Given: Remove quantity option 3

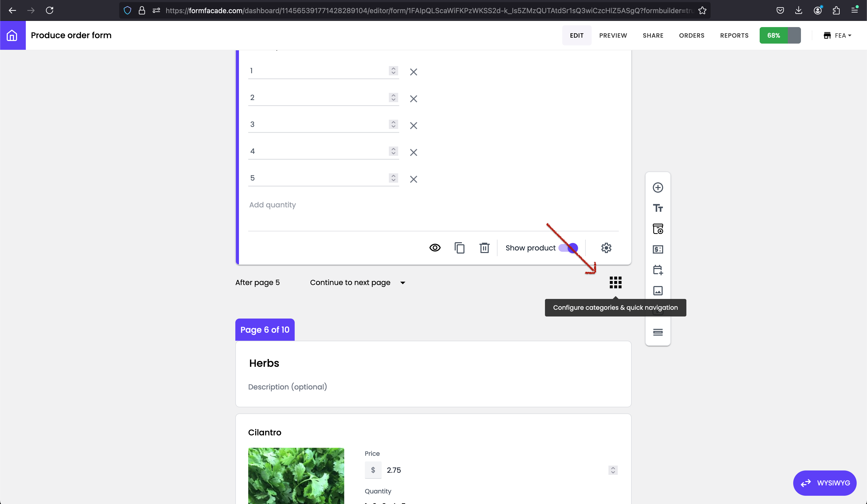Looking at the screenshot, I should (414, 126).
